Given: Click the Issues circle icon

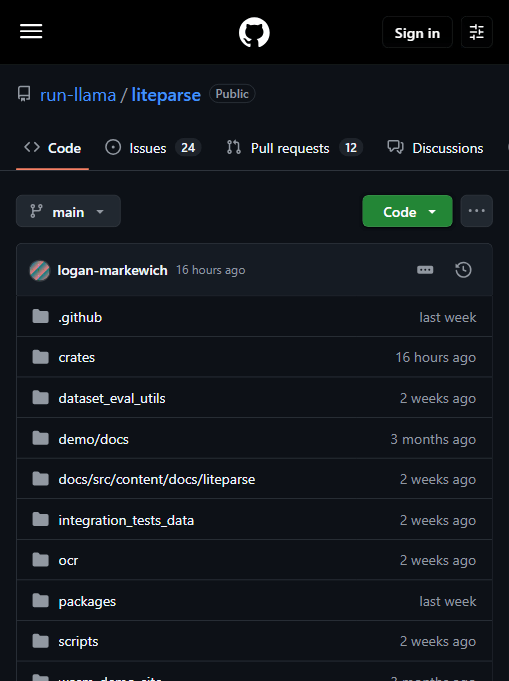Looking at the screenshot, I should pos(113,148).
